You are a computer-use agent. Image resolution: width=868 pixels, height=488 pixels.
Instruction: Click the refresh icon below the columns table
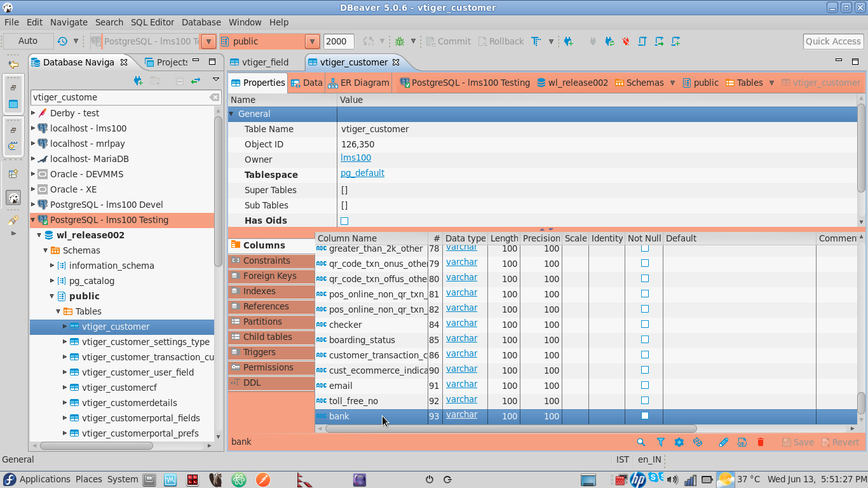698,442
